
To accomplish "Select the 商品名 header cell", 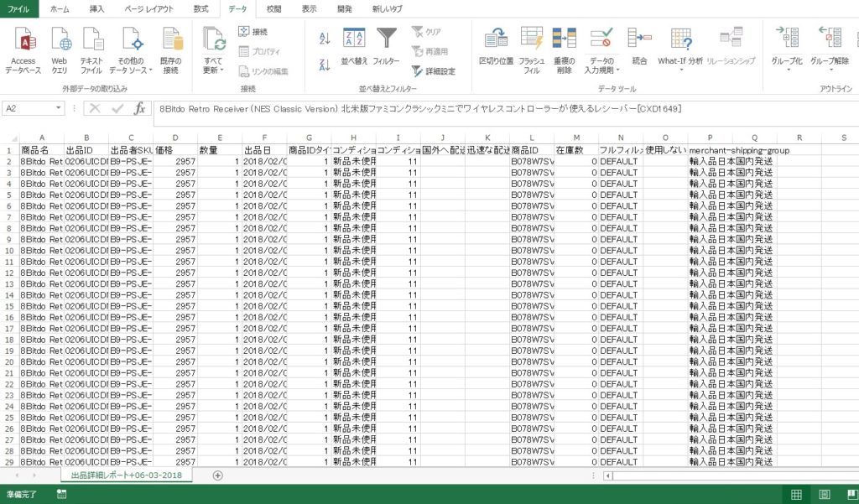I will [42, 150].
